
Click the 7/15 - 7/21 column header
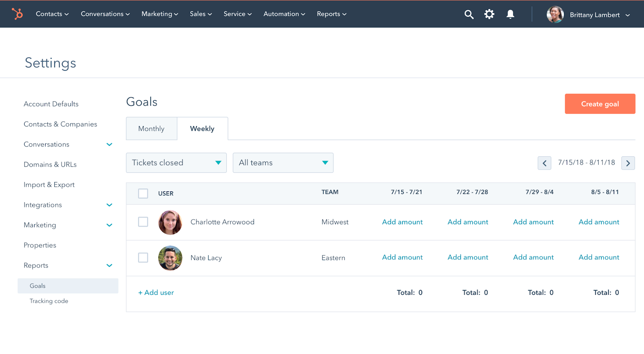coord(407,192)
